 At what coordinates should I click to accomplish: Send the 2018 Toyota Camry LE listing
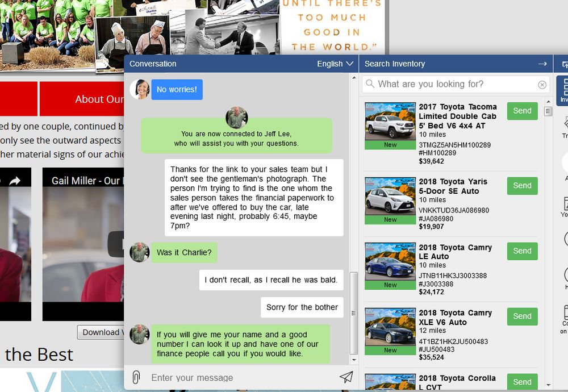pos(522,251)
